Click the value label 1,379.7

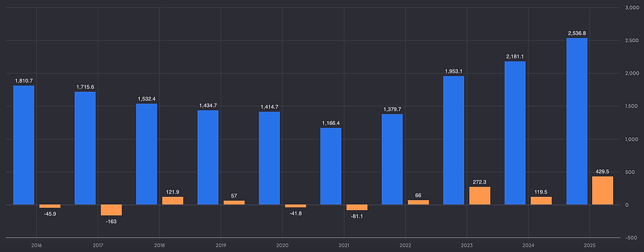coord(392,109)
